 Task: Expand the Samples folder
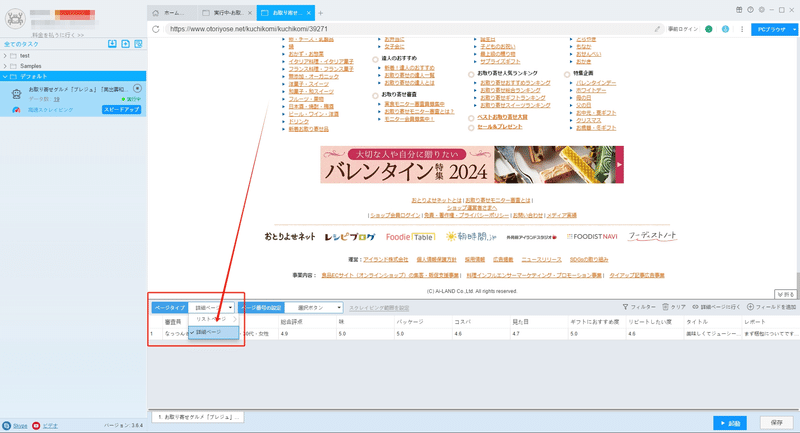[5, 66]
